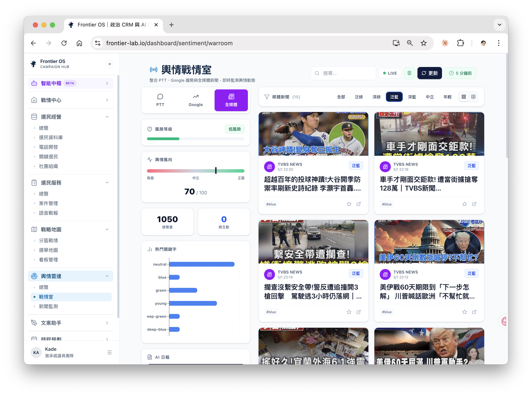Viewport: 532px width, 396px height.
Task: Expand the 戰情中心 section
Action: click(70, 100)
